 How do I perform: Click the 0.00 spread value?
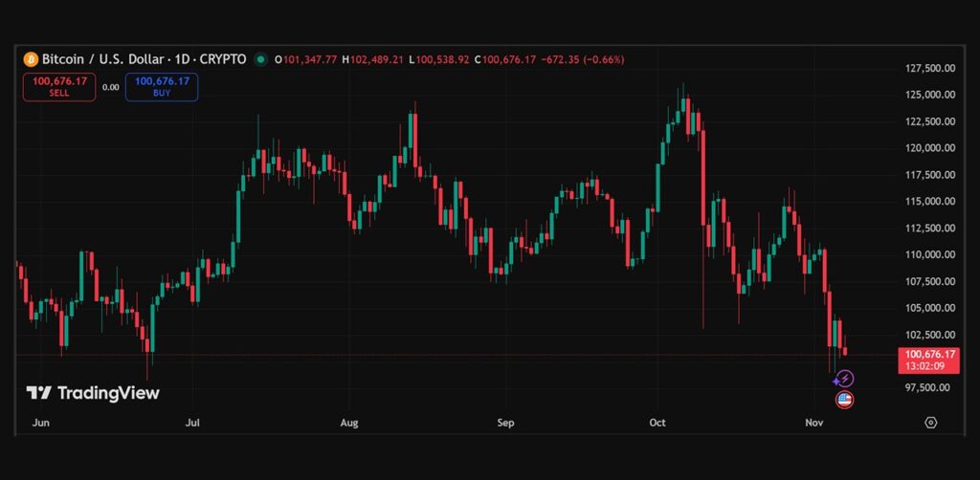click(x=110, y=87)
